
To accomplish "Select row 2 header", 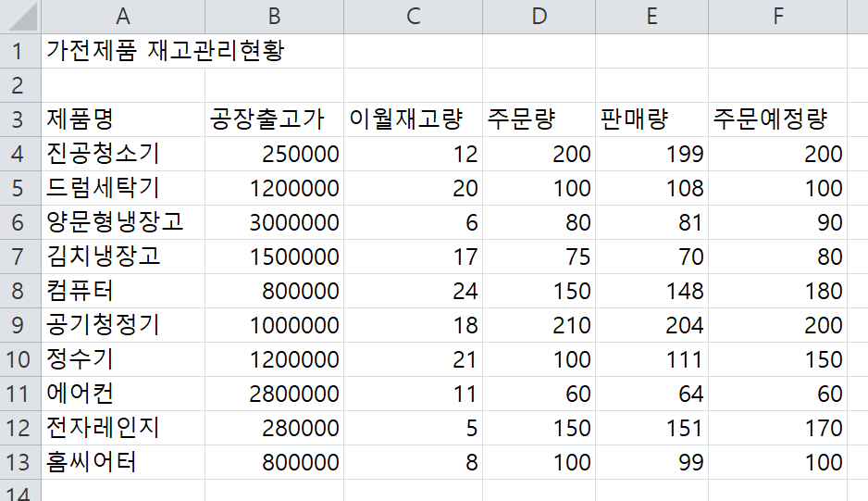I will tap(20, 85).
